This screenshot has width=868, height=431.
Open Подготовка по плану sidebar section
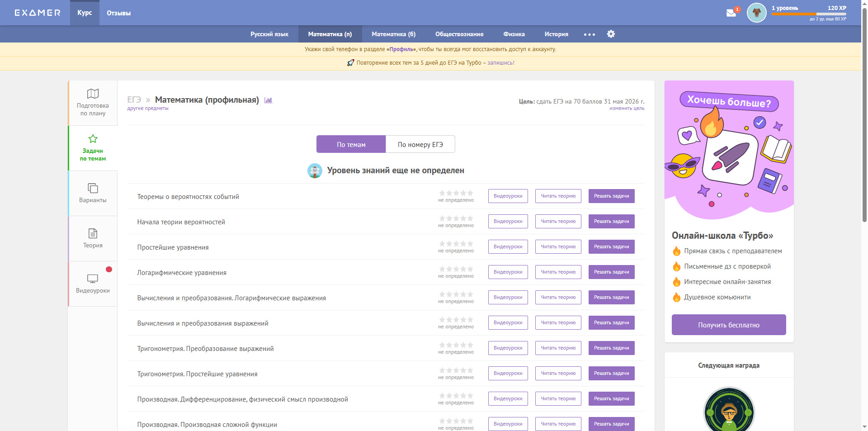(93, 103)
